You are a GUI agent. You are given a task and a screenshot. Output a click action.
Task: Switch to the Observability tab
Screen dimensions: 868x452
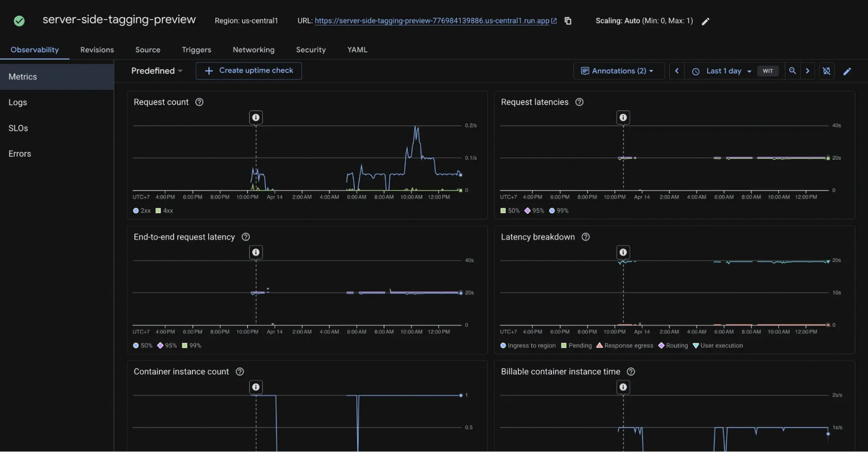[x=35, y=50]
